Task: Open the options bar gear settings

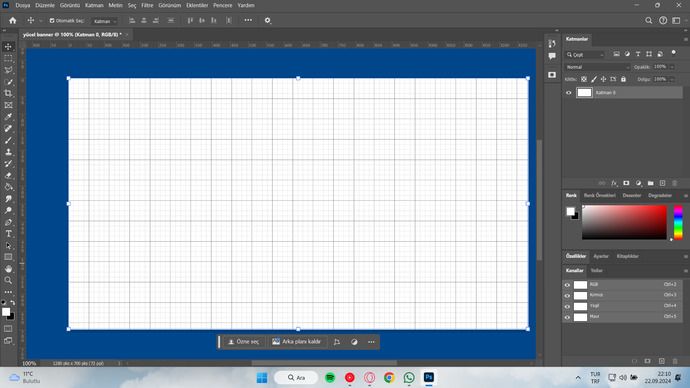Action: pos(268,20)
